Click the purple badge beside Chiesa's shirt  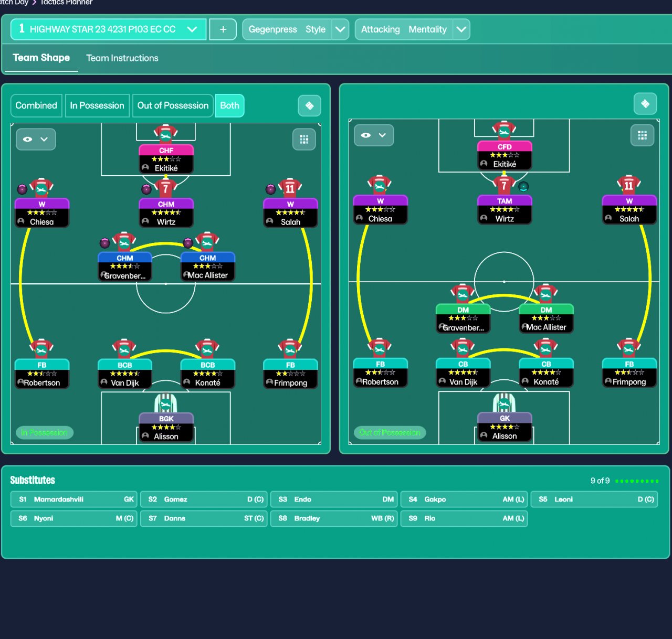coord(22,189)
